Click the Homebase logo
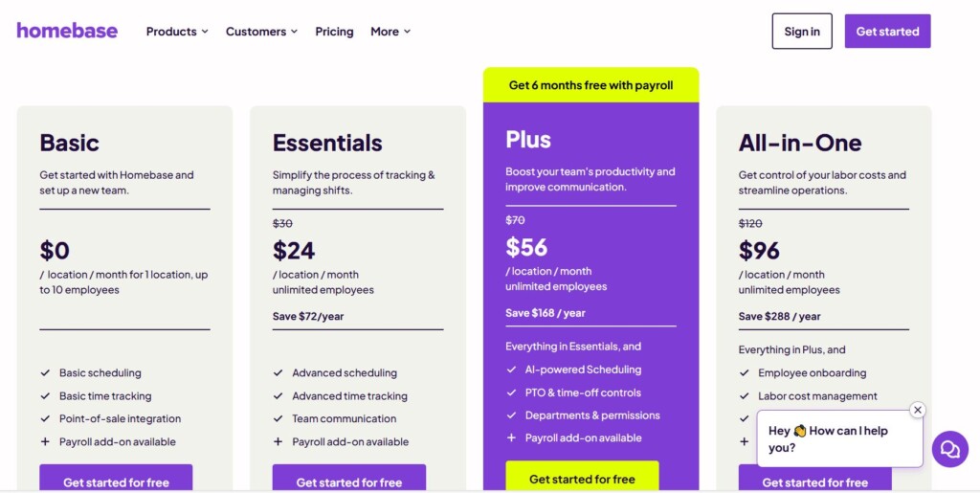The width and height of the screenshot is (980, 493). point(67,31)
